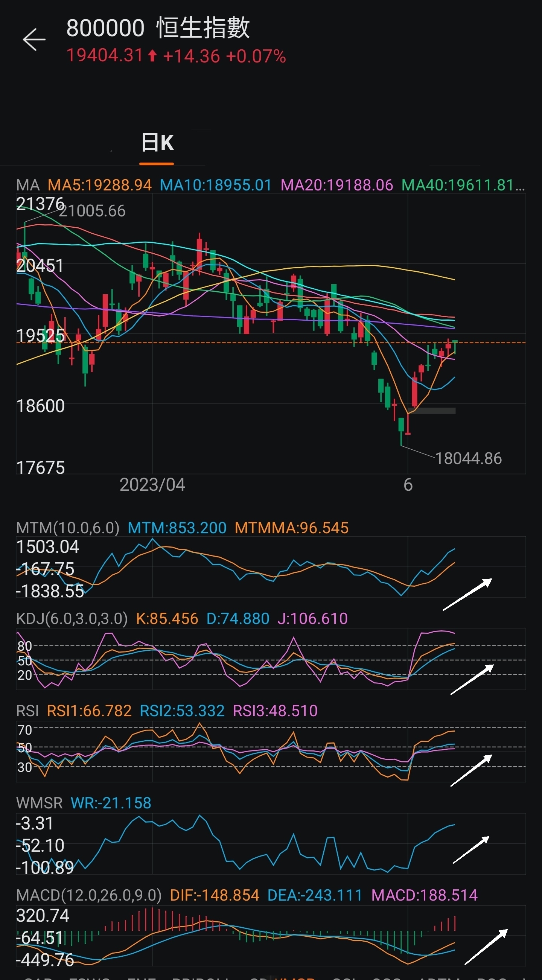Tap the -3.31 WMSR axis label
Screen dimensions: 542x980
tap(35, 824)
